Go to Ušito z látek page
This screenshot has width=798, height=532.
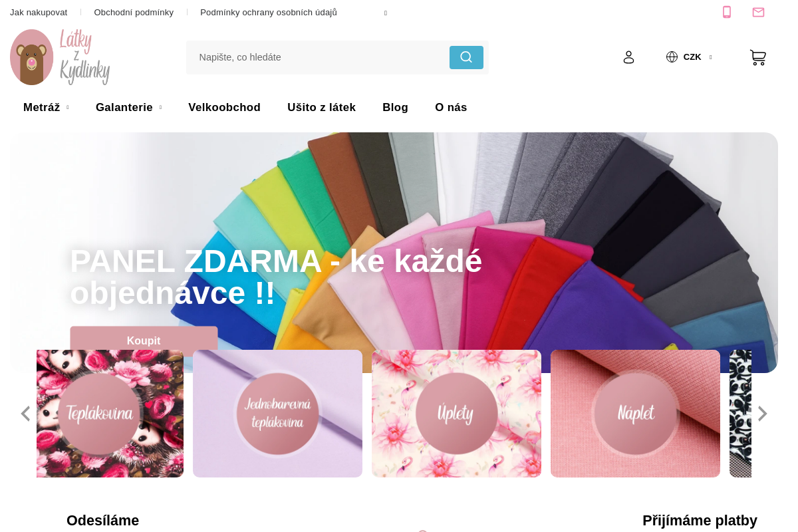click(321, 108)
